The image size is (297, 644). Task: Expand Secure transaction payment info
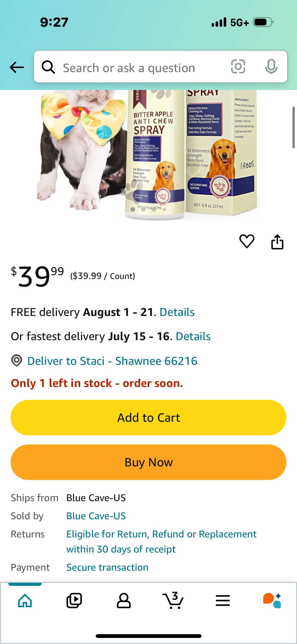107,567
